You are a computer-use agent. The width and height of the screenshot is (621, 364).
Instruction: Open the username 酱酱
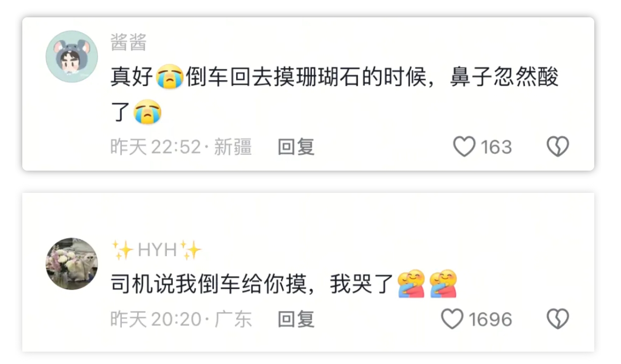pyautogui.click(x=129, y=43)
